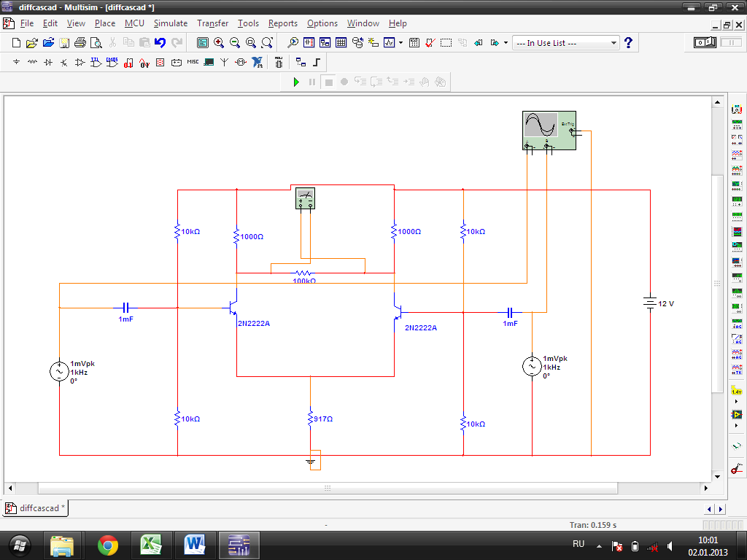Place a MISC component

click(193, 63)
